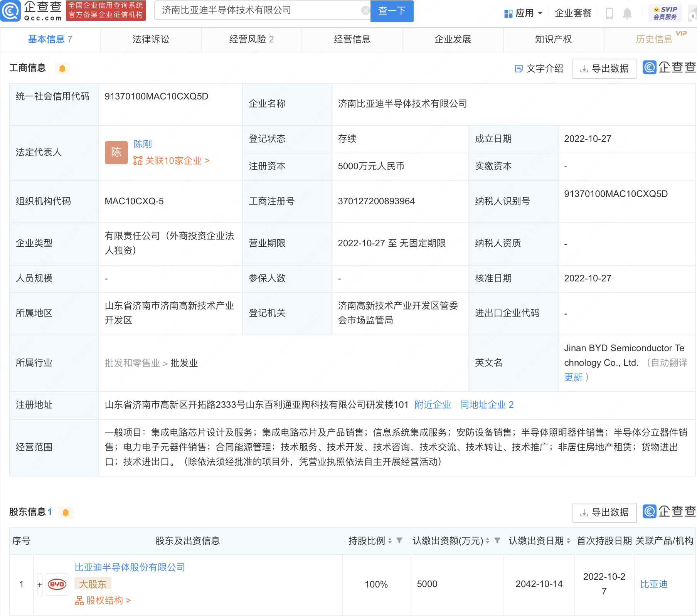
Task: Switch to the 经营信息 tab
Action: [x=352, y=39]
